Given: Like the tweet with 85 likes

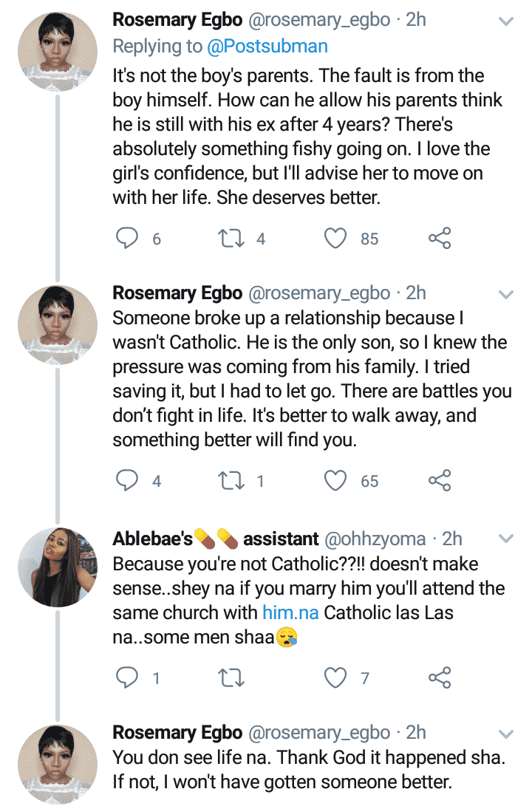Looking at the screenshot, I should 336,238.
